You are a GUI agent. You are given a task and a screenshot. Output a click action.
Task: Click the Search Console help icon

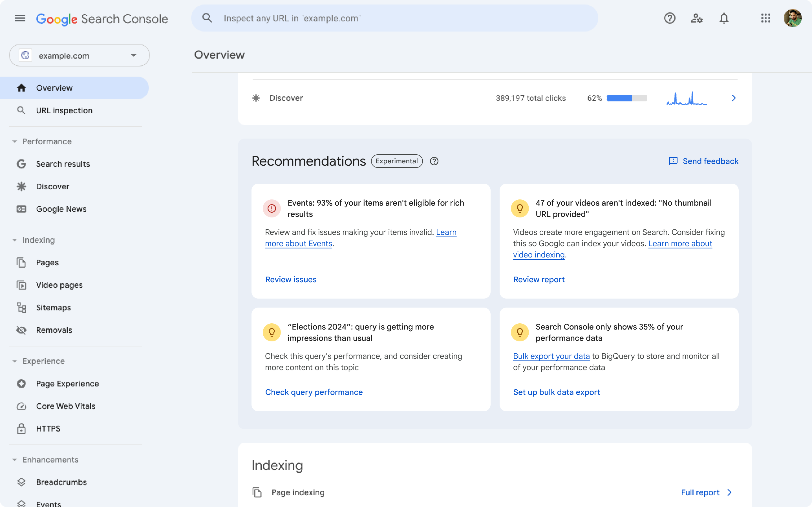pyautogui.click(x=670, y=18)
